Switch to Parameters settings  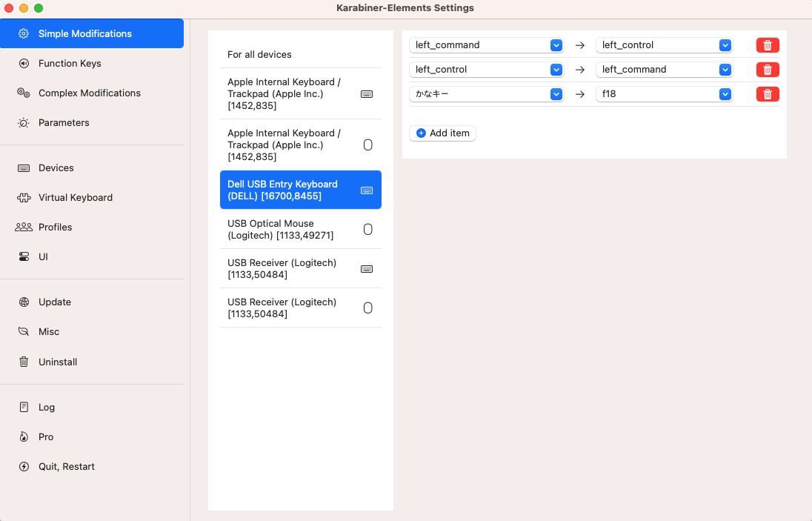pos(92,123)
